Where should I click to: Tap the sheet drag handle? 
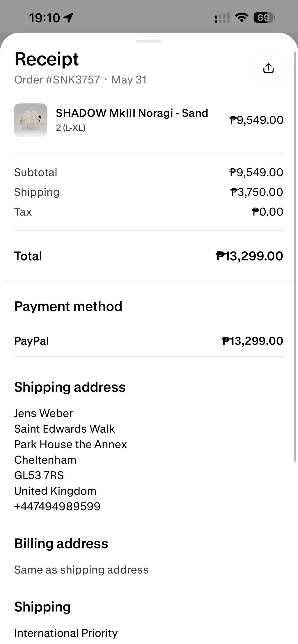(149, 41)
